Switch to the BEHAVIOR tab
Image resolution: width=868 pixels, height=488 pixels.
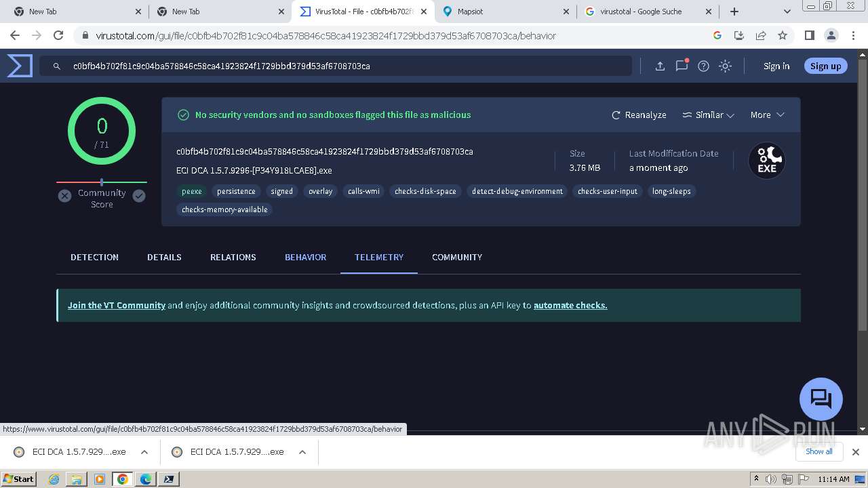click(x=305, y=257)
